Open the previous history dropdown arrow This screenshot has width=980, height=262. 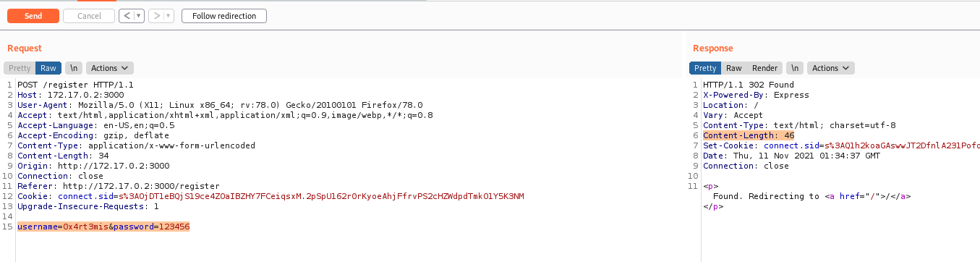click(x=138, y=16)
